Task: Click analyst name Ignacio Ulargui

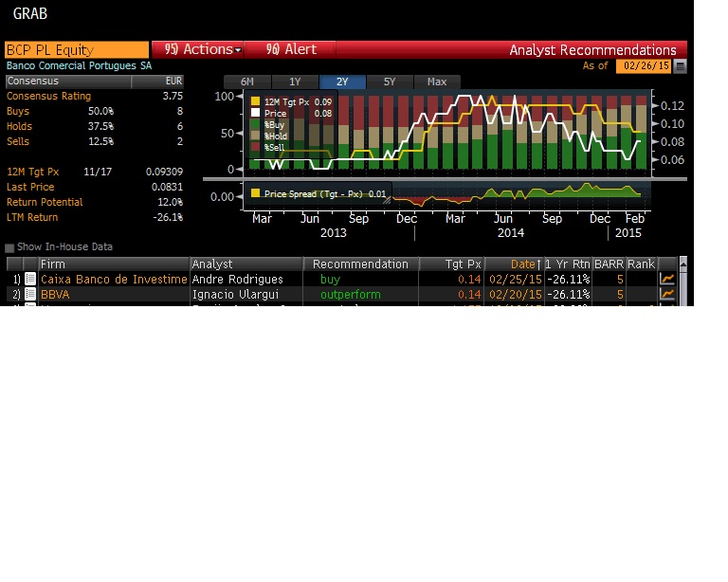Action: pos(235,294)
